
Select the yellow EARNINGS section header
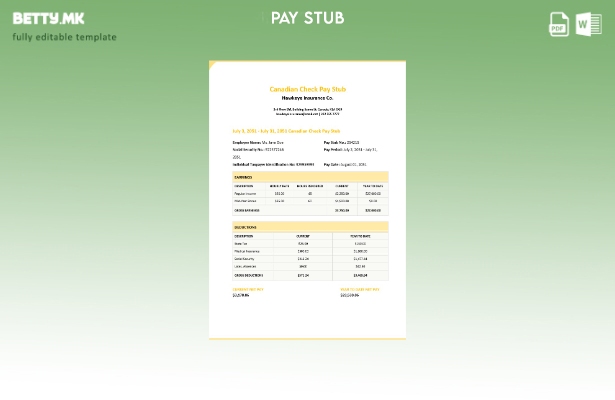309,177
